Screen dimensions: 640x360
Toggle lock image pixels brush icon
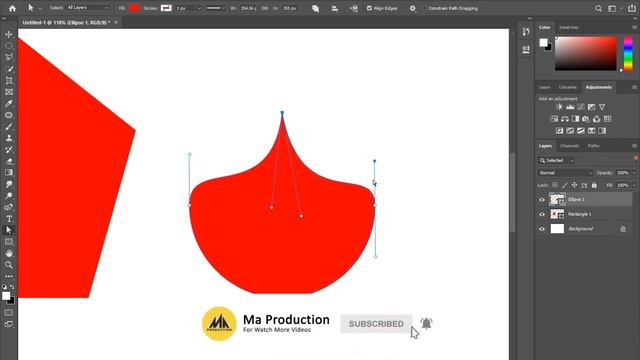click(564, 185)
